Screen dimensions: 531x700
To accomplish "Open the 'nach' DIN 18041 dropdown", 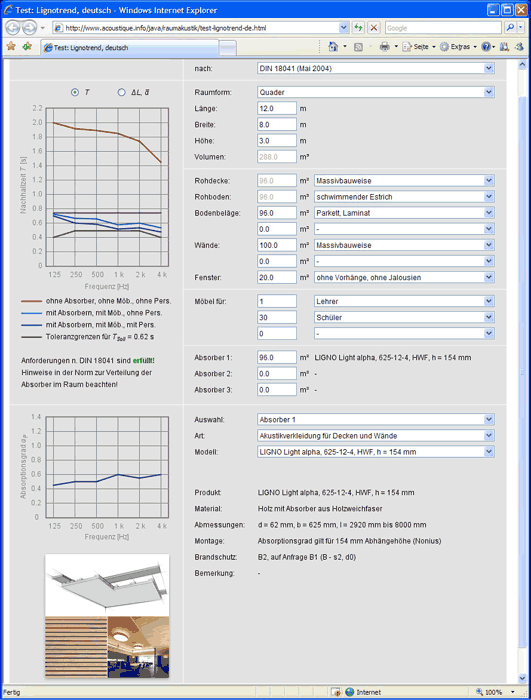I will click(376, 68).
